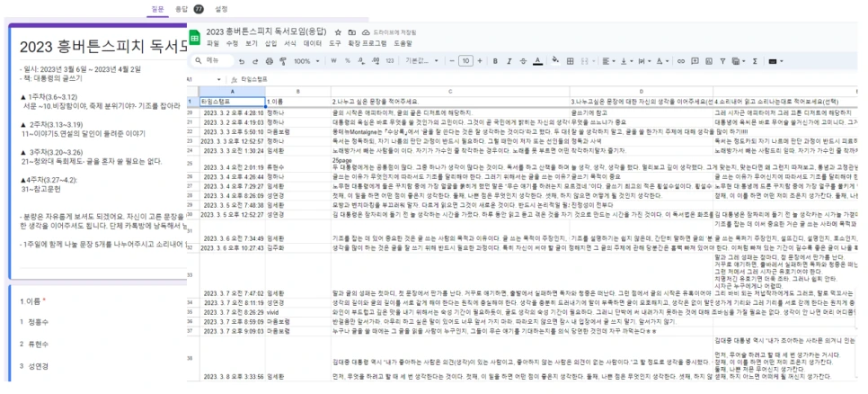Open the 확장 프로그램 menu
868x394 pixels.
(367, 43)
